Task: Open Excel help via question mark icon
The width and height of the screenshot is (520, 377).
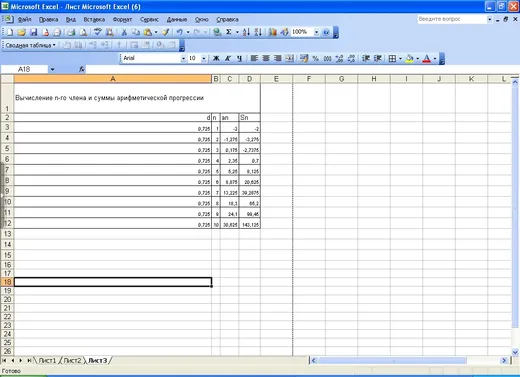Action: pos(326,32)
